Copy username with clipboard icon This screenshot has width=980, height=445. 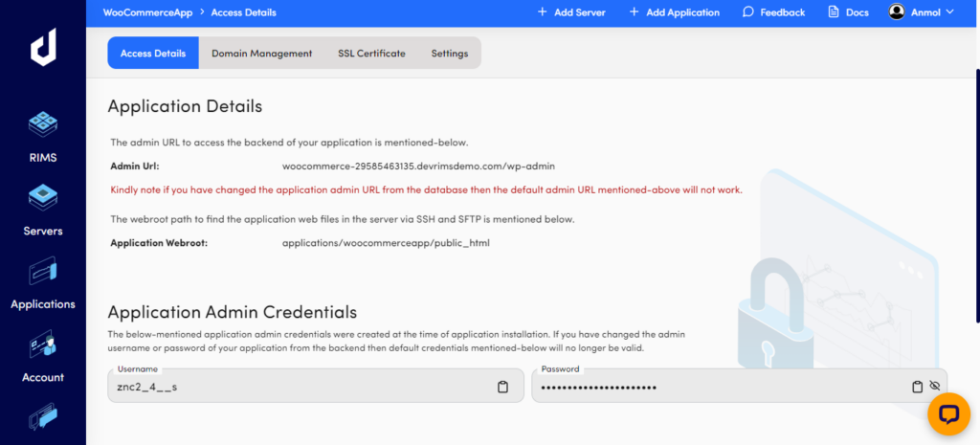coord(502,387)
